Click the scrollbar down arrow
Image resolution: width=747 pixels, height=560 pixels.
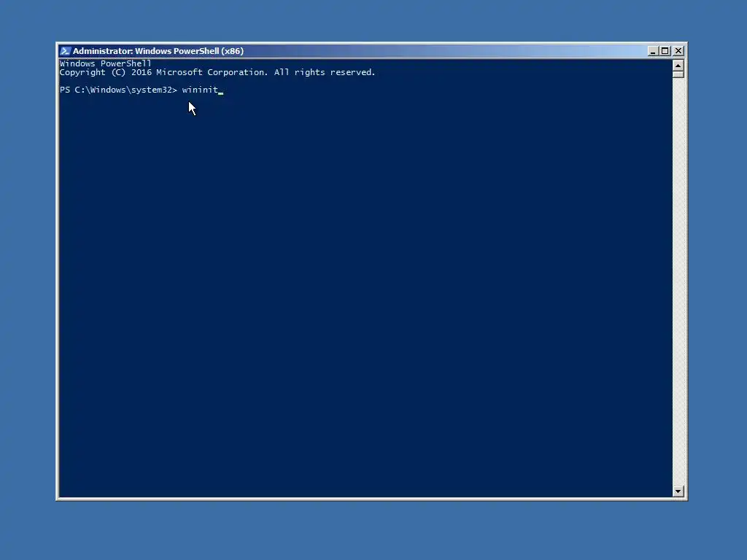(x=678, y=491)
